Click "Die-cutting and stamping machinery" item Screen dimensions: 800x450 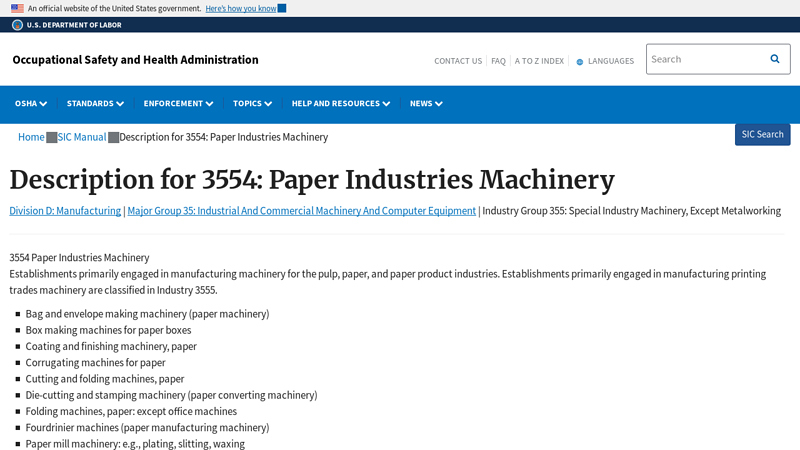coord(171,395)
